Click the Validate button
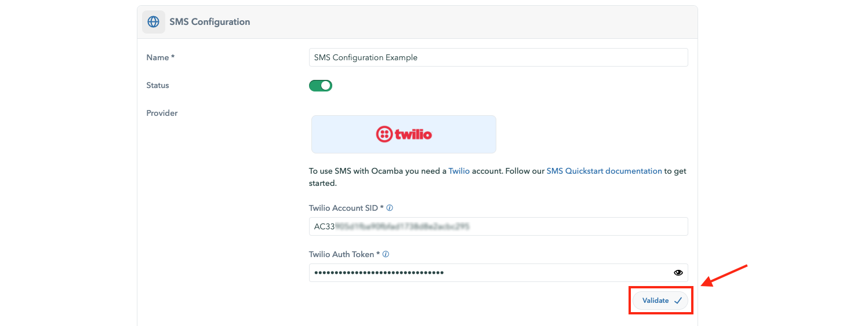The image size is (868, 326). (x=660, y=301)
